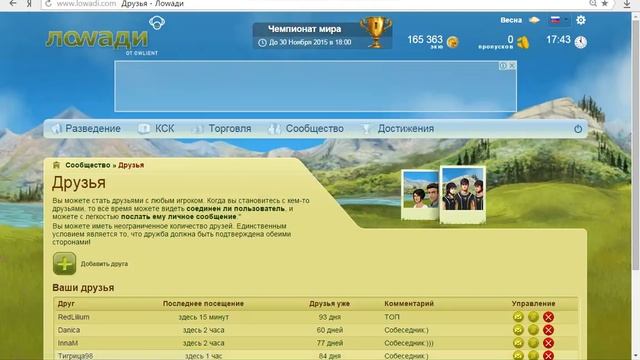Image resolution: width=640 pixels, height=360 pixels.
Task: Send a message to InnaM
Action: pos(518,343)
